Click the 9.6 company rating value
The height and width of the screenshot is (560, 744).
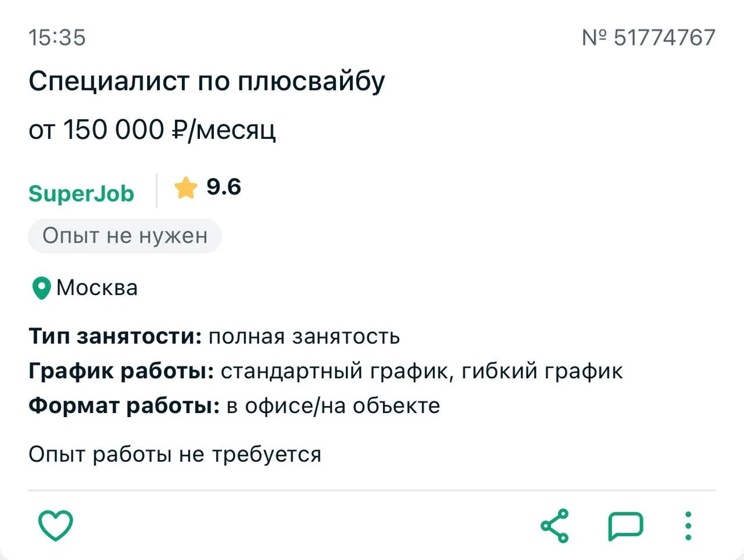(x=224, y=187)
